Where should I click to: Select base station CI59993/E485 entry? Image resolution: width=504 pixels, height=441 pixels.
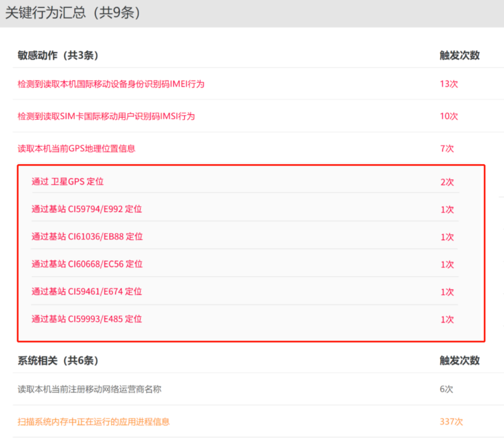click(87, 319)
